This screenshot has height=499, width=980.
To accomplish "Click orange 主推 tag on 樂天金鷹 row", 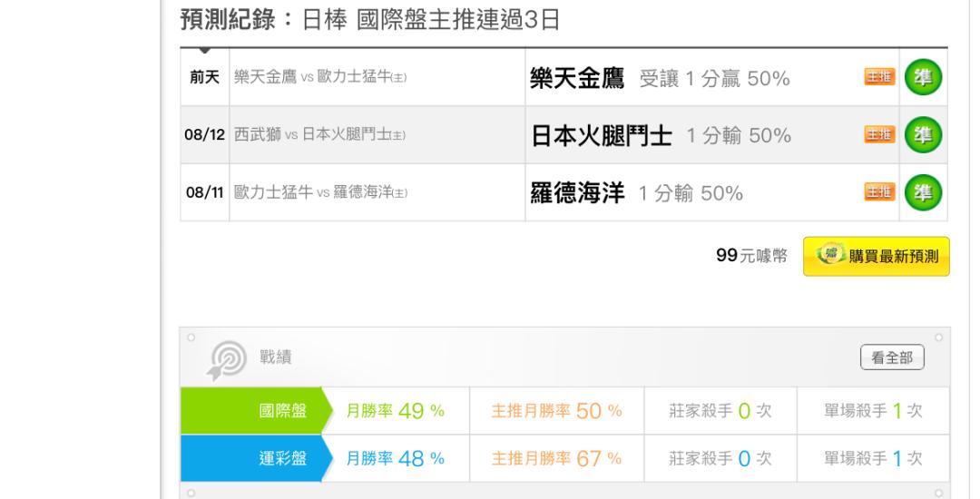I will pos(879,77).
